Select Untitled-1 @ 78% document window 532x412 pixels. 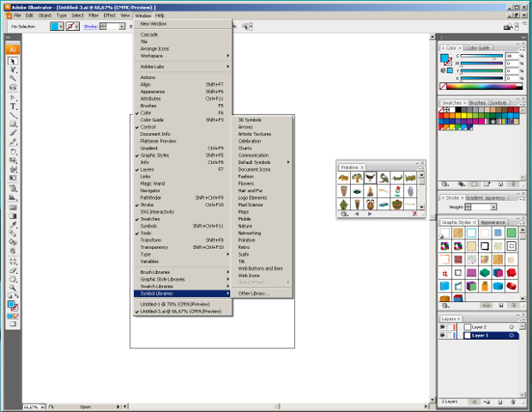point(183,304)
